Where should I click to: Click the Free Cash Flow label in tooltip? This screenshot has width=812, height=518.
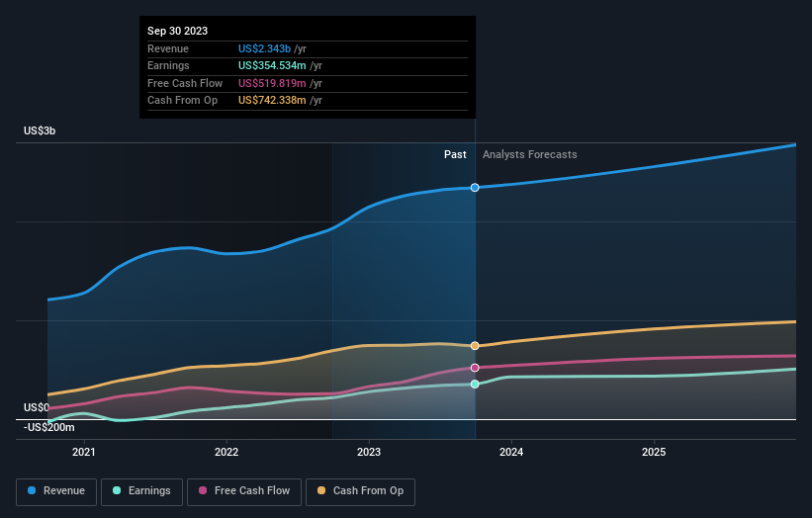coord(185,83)
